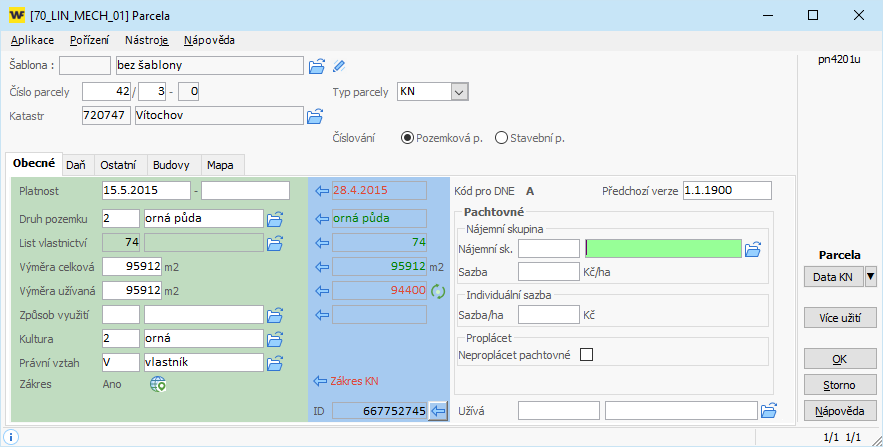
Task: Expand the Typ parcely KN dropdown
Action: click(x=460, y=92)
